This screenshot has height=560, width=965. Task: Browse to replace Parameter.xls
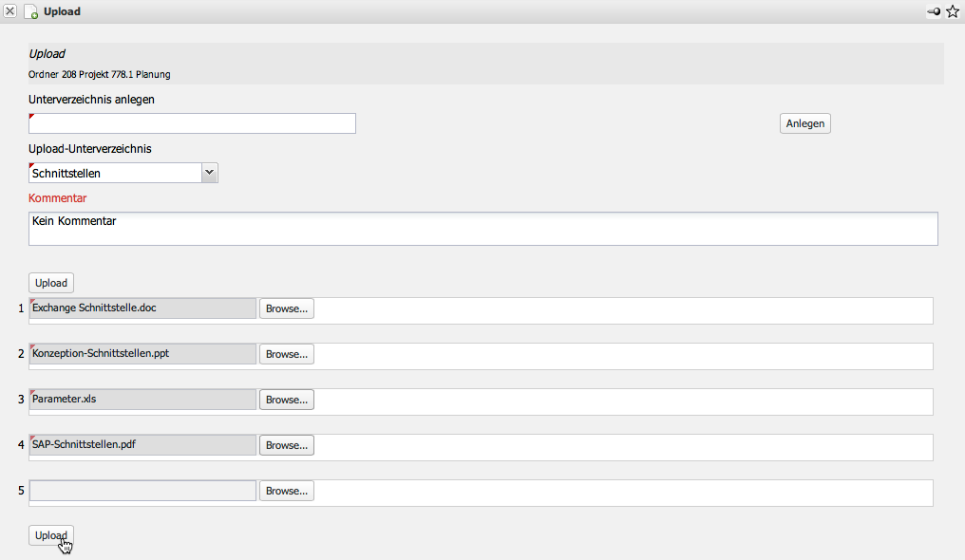point(286,400)
